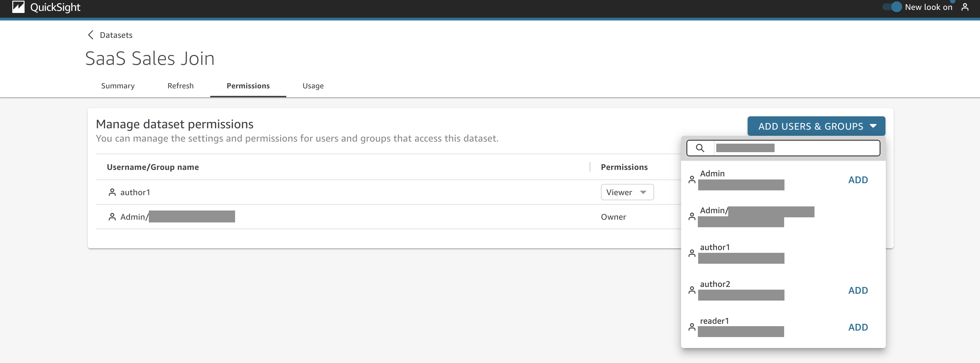Click the Manage dataset permissions heading

[175, 125]
